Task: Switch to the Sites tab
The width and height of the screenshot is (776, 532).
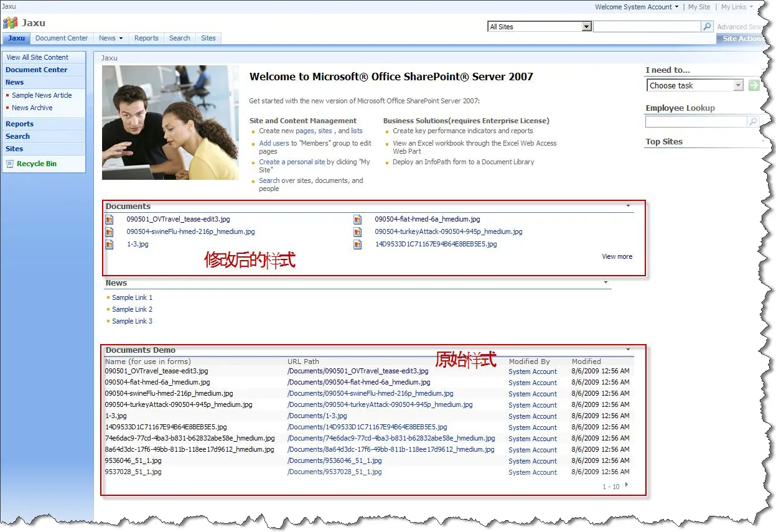Action: [x=208, y=39]
